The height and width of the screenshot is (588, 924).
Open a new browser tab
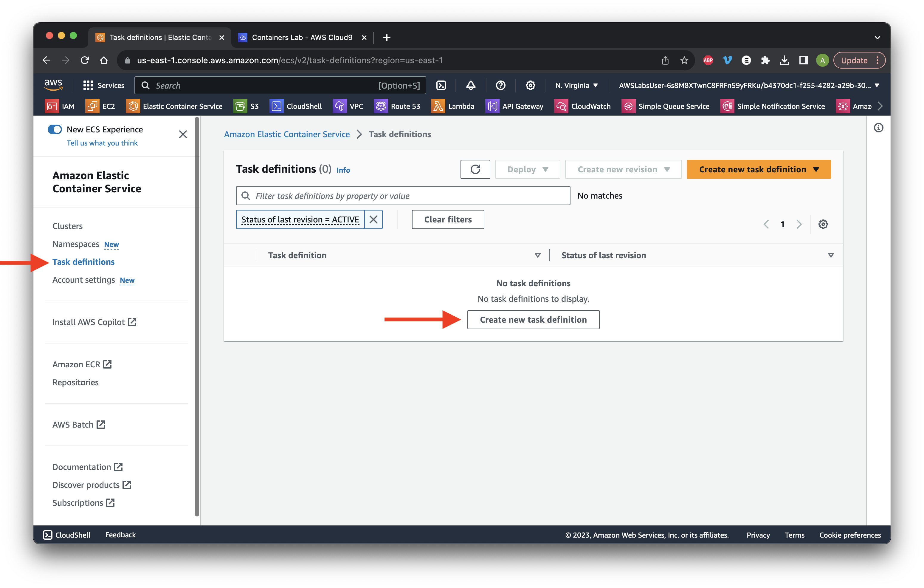click(386, 37)
